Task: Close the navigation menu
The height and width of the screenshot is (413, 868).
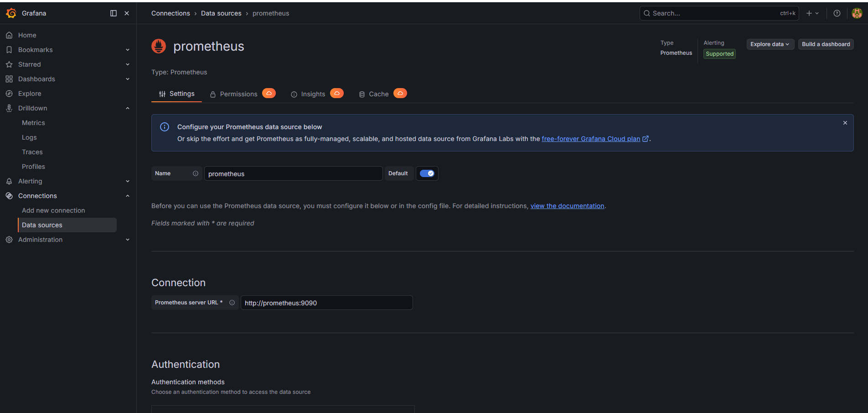Action: click(x=127, y=13)
